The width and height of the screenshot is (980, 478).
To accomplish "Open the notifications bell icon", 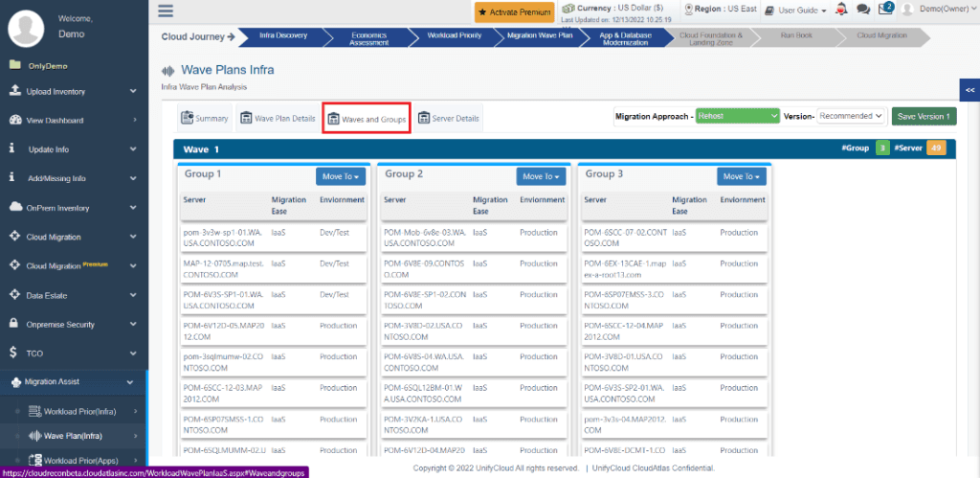I will point(842,10).
